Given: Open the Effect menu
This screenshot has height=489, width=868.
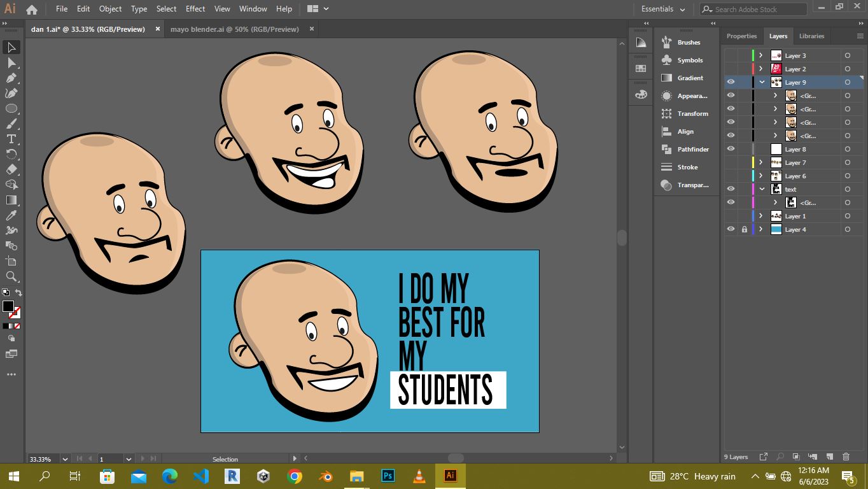Looking at the screenshot, I should point(195,9).
